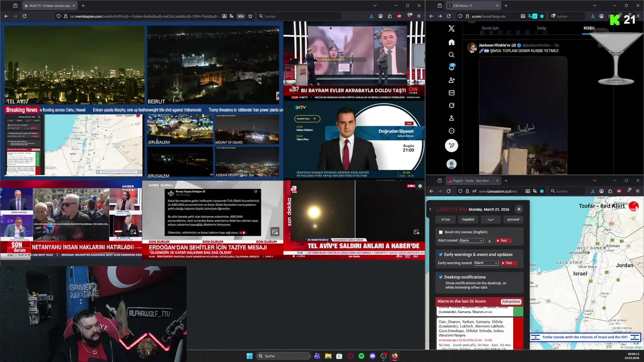The height and width of the screenshot is (362, 644).
Task: Open the Tzofar window hamburger menu
Action: [637, 191]
